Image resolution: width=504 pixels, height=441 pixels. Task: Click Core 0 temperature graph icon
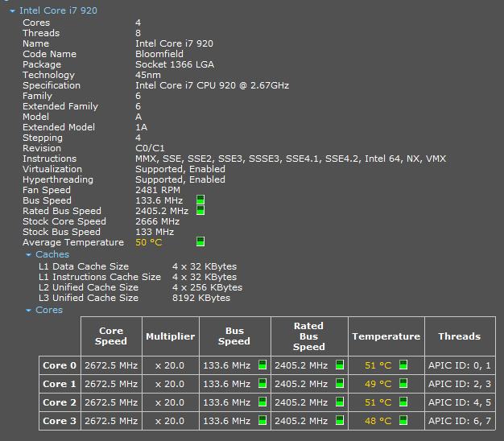click(x=403, y=365)
